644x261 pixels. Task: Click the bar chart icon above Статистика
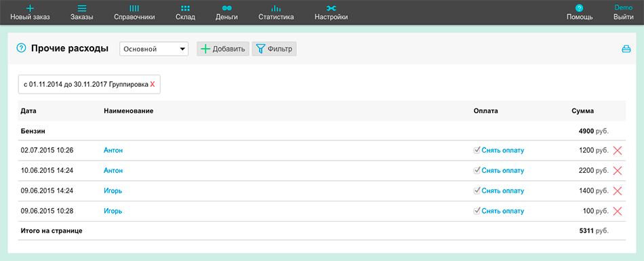pyautogui.click(x=276, y=8)
